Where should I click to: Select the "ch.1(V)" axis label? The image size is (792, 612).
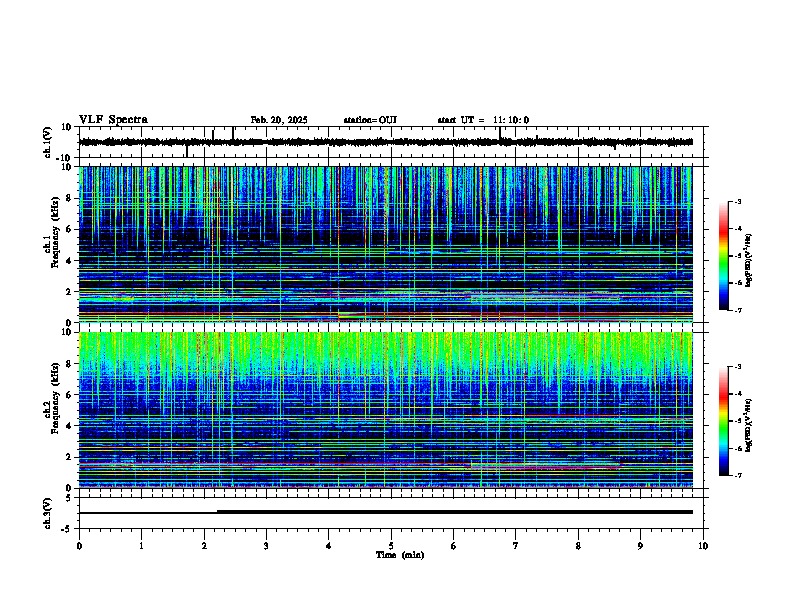coord(48,142)
